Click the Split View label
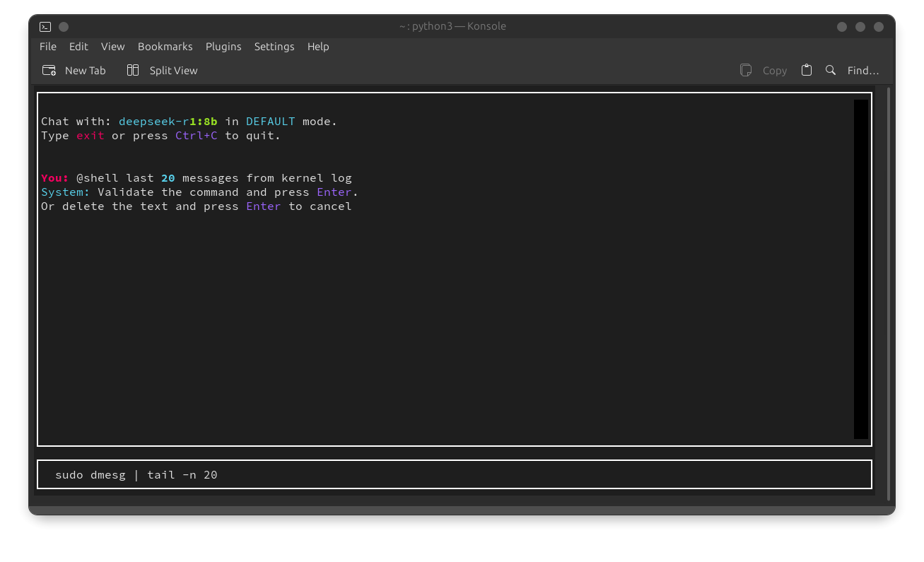Viewport: 924px width, 562px height. pyautogui.click(x=174, y=71)
